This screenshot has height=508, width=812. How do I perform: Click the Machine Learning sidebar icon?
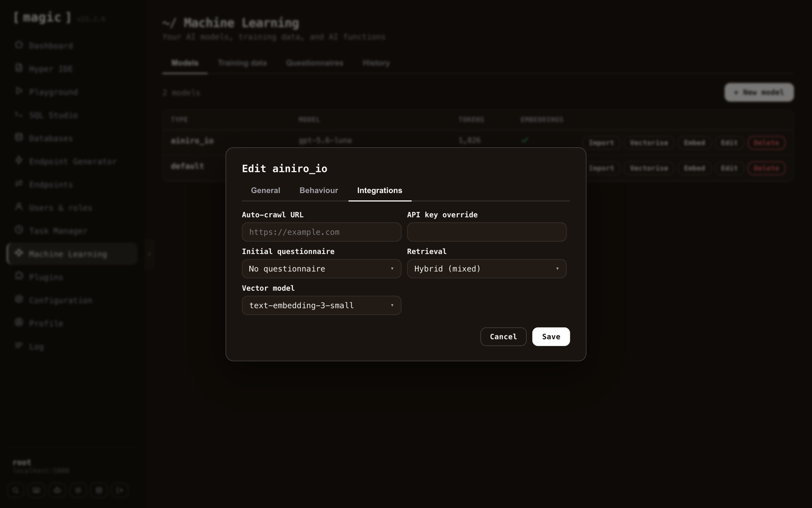[19, 253]
